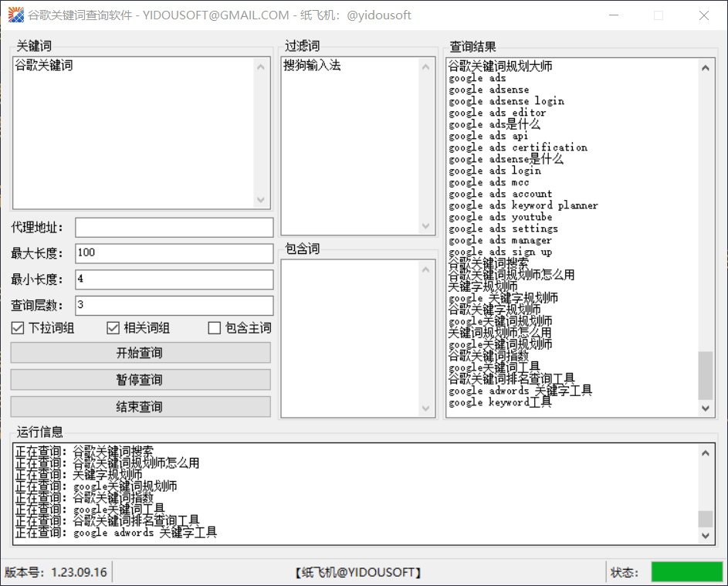Screen dimensions: 728x586
Task: Click log line '正在查询: 谷歌关键词指数'
Action: pos(84,498)
